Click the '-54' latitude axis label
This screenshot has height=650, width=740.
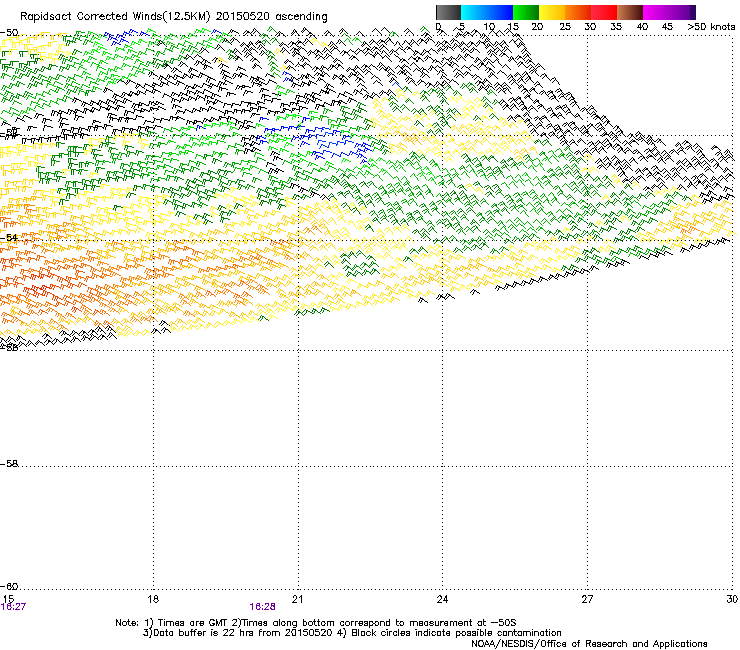tap(9, 237)
